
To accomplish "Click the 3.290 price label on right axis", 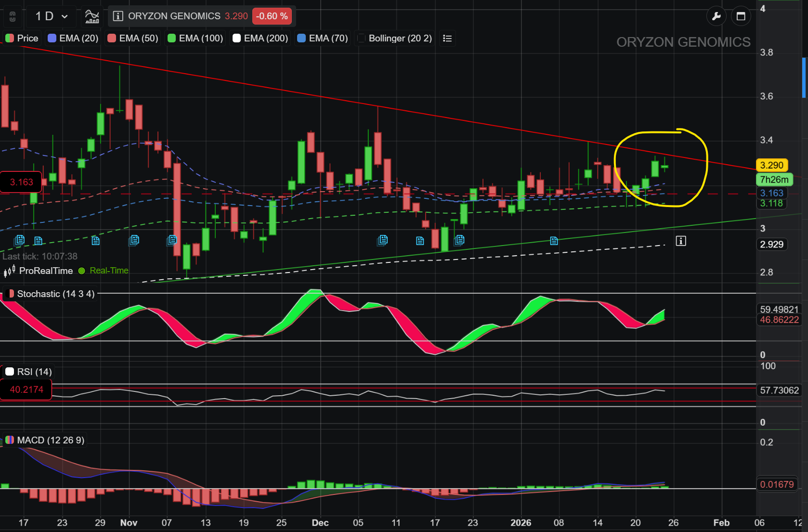I will 772,165.
